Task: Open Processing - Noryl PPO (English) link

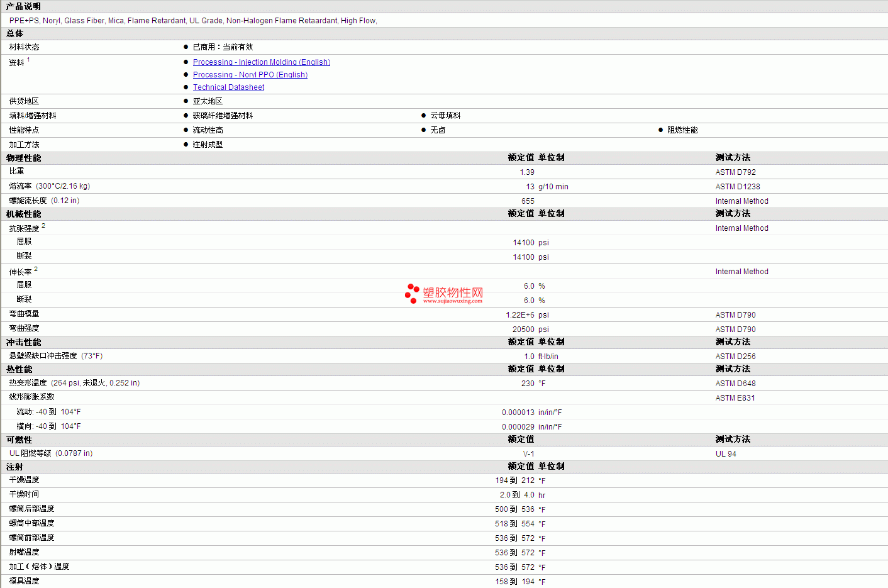Action: [250, 75]
